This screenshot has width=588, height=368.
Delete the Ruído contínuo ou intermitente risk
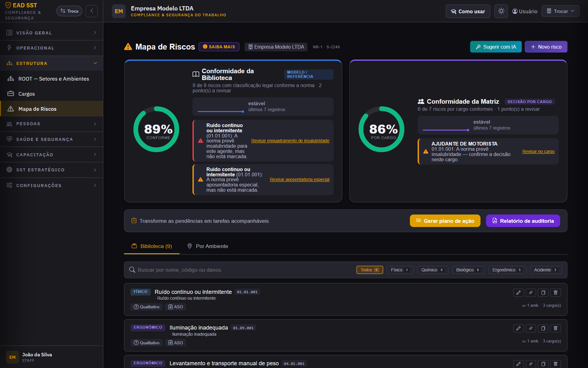[x=555, y=293]
